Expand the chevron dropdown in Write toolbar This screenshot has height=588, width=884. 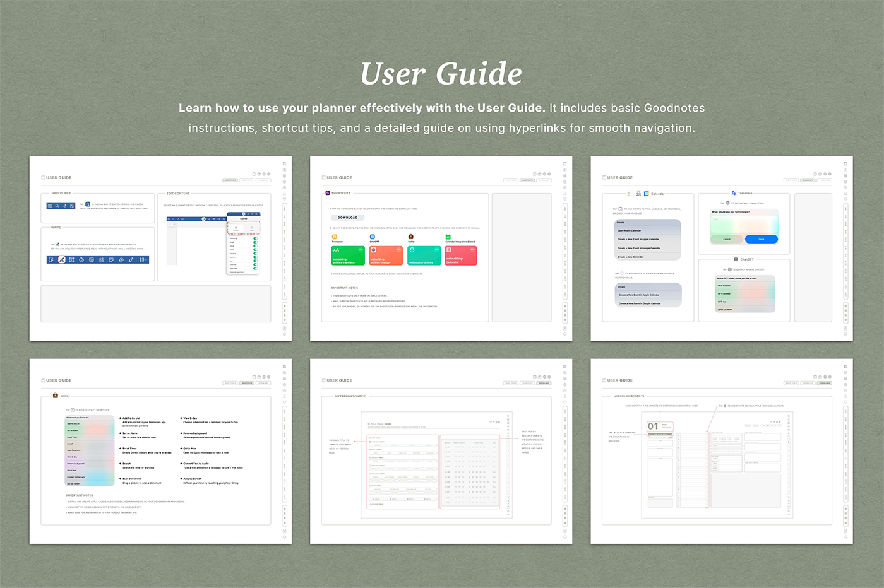[145, 259]
